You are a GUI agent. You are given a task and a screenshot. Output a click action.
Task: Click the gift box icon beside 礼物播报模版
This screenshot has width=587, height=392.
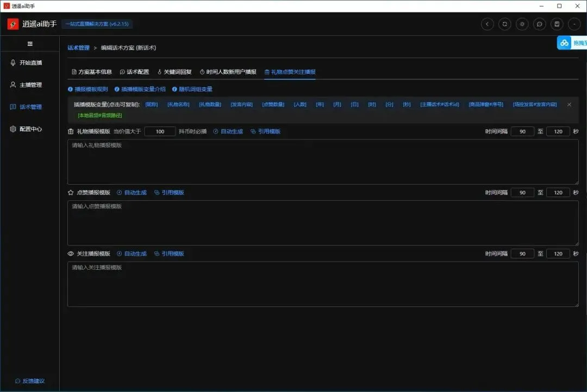(x=70, y=131)
